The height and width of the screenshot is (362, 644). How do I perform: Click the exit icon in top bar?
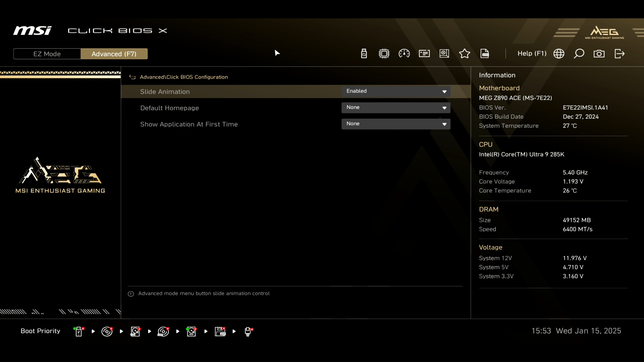coord(620,54)
